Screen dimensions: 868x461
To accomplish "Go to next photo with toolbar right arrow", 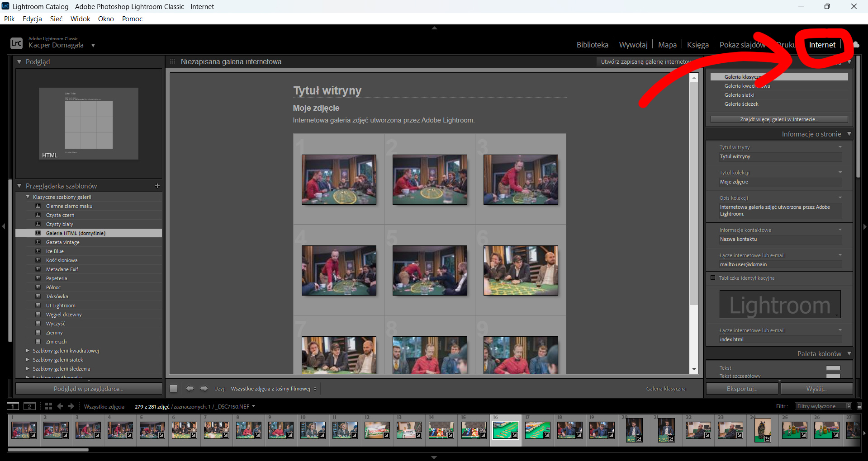I will click(x=204, y=388).
